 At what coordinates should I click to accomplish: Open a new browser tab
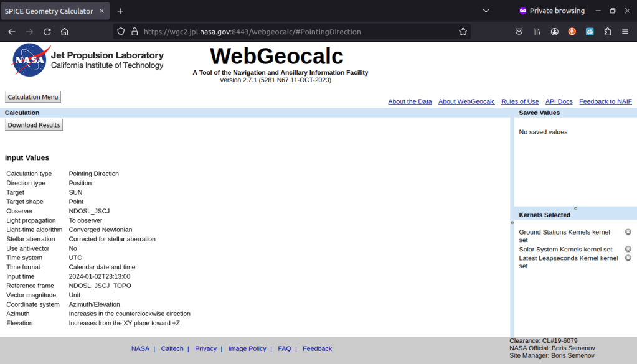(x=120, y=11)
